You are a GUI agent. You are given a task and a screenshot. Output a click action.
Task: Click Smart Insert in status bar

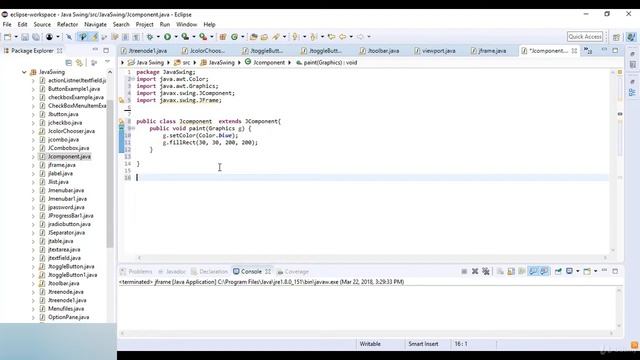[x=423, y=344]
